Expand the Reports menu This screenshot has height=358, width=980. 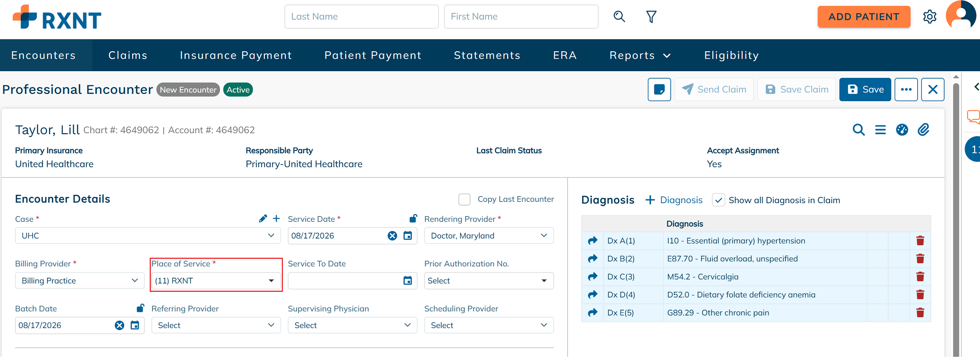tap(640, 55)
